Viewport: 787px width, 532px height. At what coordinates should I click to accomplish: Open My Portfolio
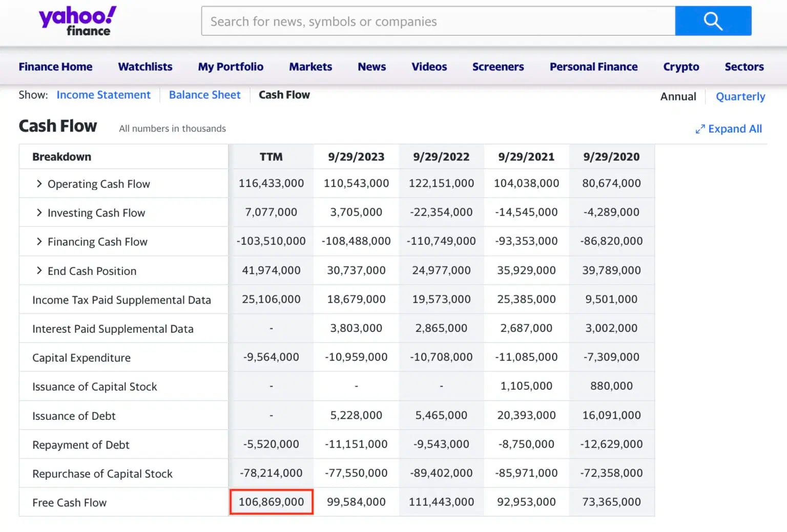click(x=231, y=67)
